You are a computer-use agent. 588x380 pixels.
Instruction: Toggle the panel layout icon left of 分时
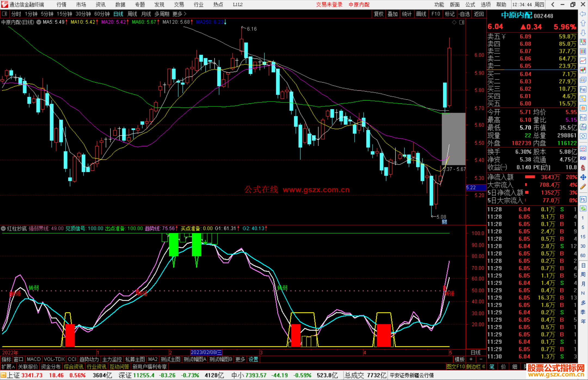[5, 14]
